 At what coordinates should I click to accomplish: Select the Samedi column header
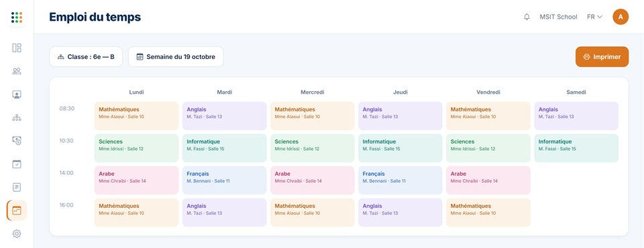pos(576,92)
